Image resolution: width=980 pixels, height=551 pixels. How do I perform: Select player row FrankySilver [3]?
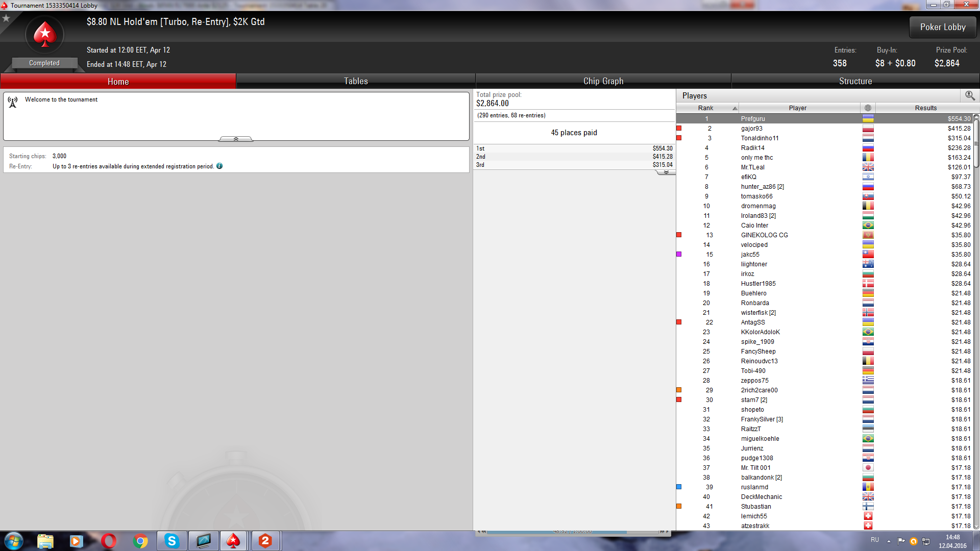(x=825, y=419)
